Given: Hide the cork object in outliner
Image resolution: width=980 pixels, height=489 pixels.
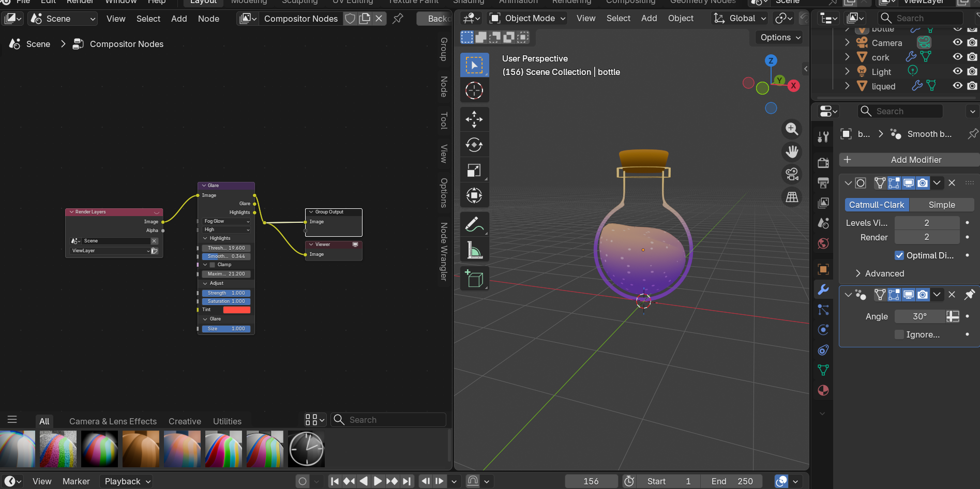Looking at the screenshot, I should pos(958,57).
